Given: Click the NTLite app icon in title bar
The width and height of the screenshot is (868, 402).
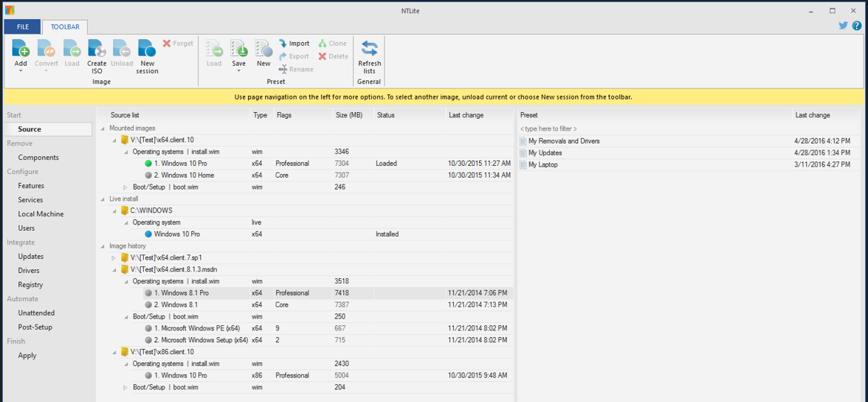Looking at the screenshot, I should point(10,10).
